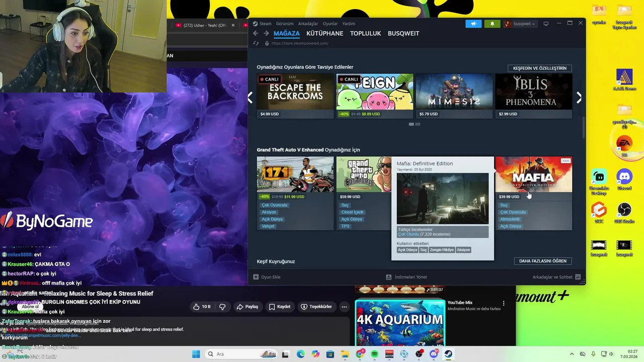Screen dimensions: 644x362
Task: Switch to the KÜTÜPHANE tab
Action: 325,33
